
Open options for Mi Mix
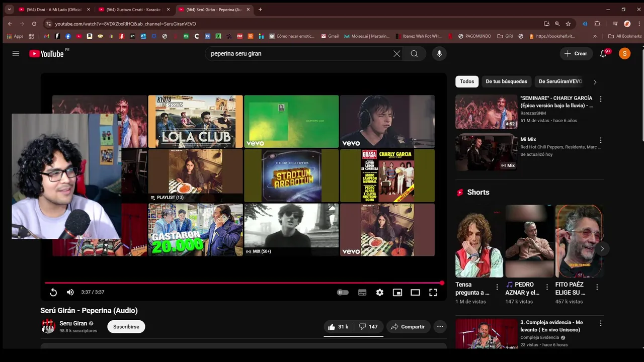pos(600,140)
